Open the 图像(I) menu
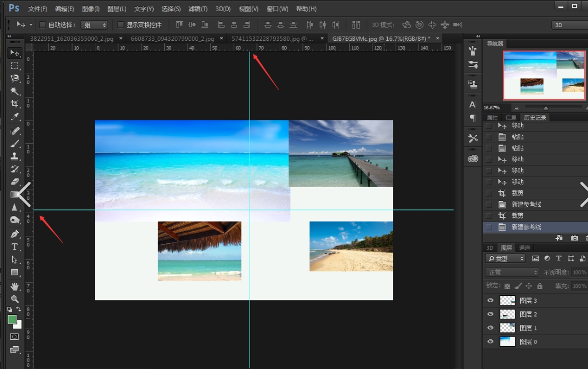The height and width of the screenshot is (369, 588). click(91, 8)
